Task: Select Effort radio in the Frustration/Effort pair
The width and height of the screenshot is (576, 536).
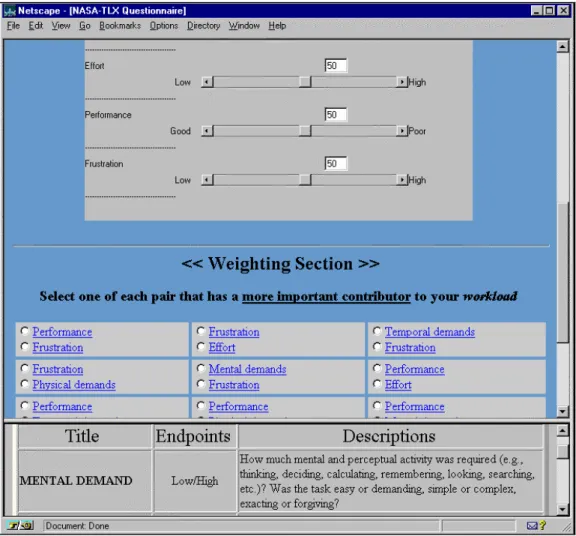Action: [201, 346]
